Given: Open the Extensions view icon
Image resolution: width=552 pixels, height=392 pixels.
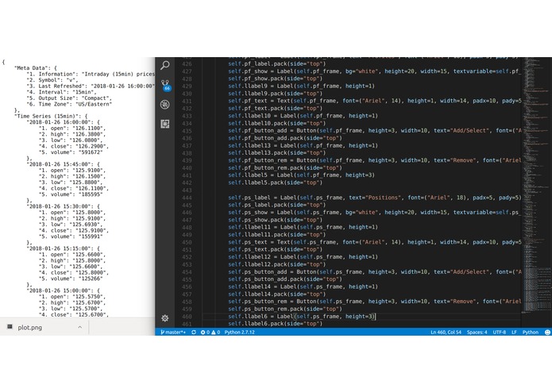Looking at the screenshot, I should coord(164,124).
